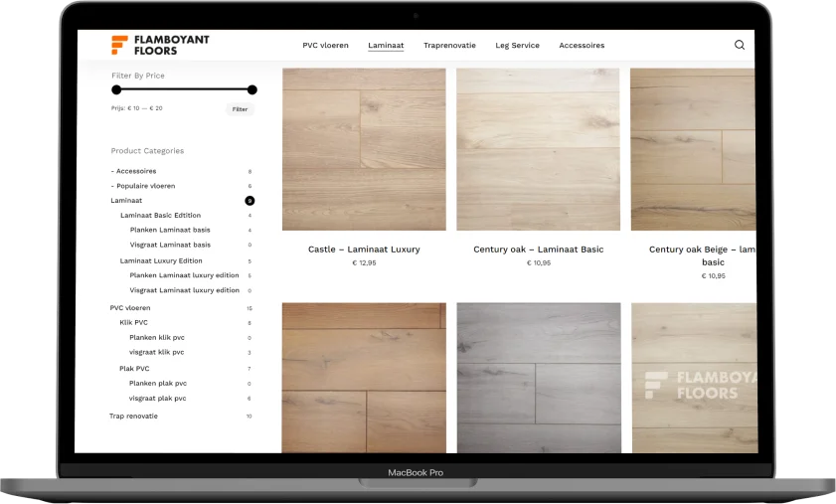Image resolution: width=836 pixels, height=504 pixels.
Task: Open the Klik PVC category
Action: (x=134, y=323)
